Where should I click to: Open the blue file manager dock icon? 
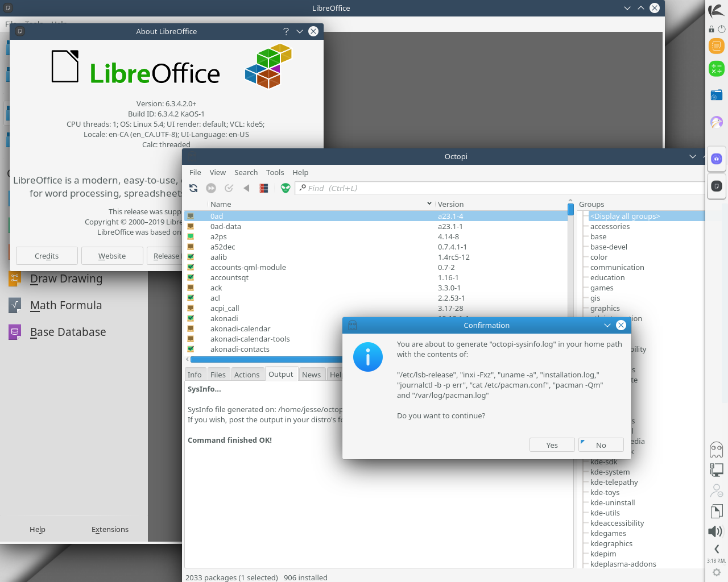[x=717, y=95]
